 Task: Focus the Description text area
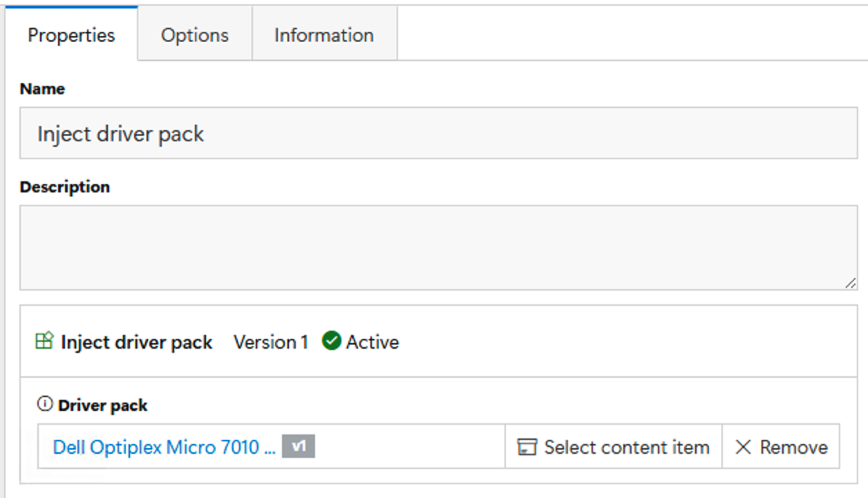coord(438,248)
